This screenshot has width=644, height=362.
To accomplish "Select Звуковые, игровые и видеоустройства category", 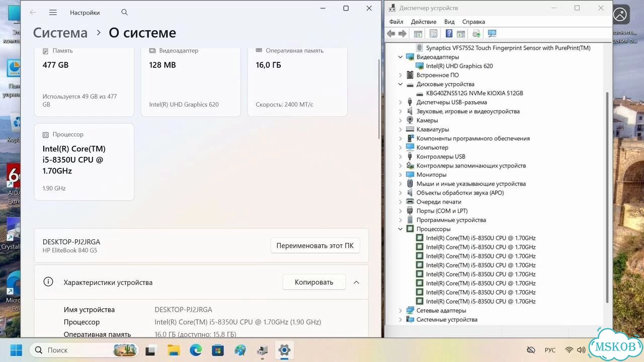I will pyautogui.click(x=468, y=111).
